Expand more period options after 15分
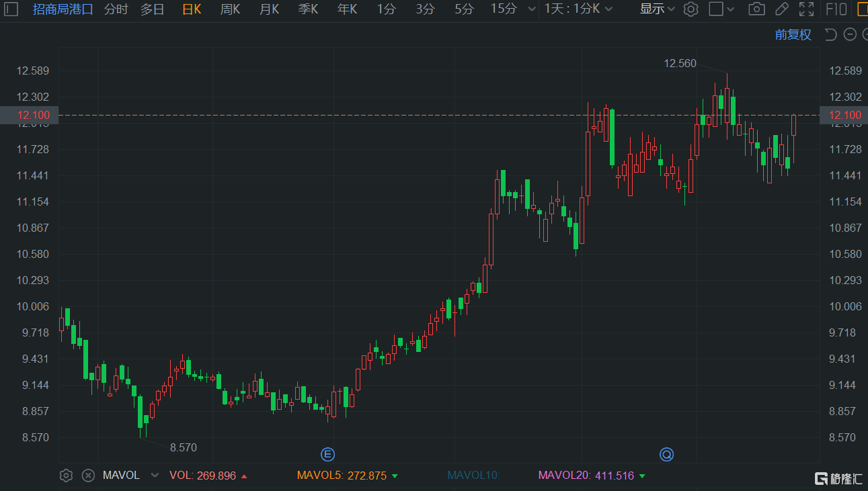Viewport: 868px width, 491px height. 532,9
